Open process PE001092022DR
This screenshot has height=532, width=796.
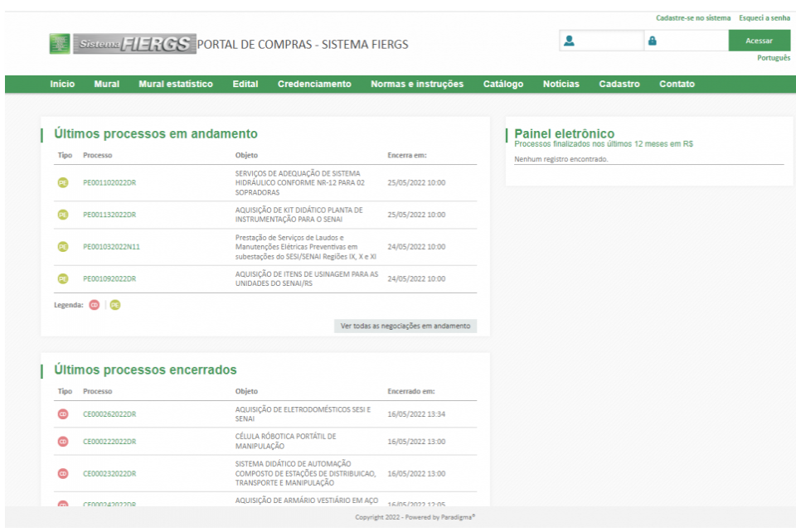pos(109,278)
